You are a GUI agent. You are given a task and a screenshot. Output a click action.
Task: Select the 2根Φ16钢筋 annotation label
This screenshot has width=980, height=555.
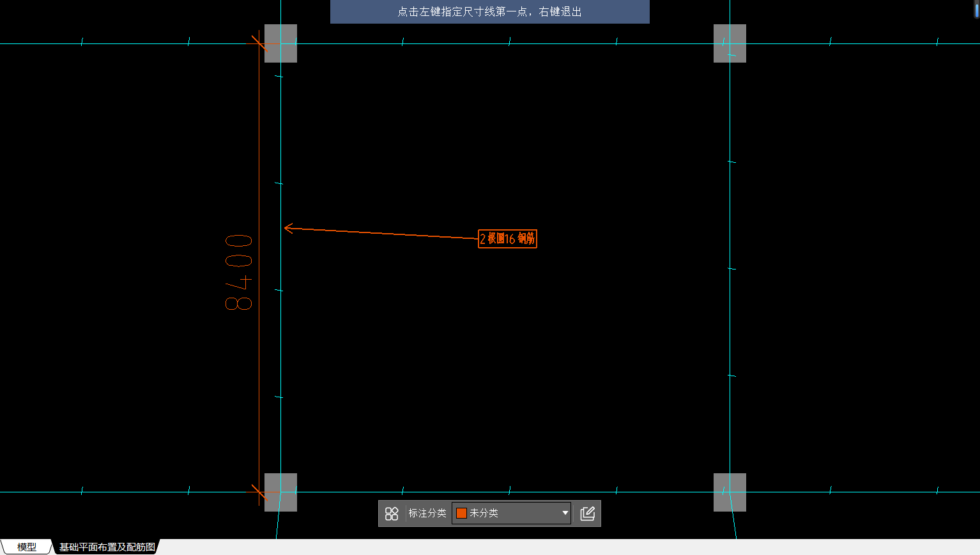coord(508,239)
